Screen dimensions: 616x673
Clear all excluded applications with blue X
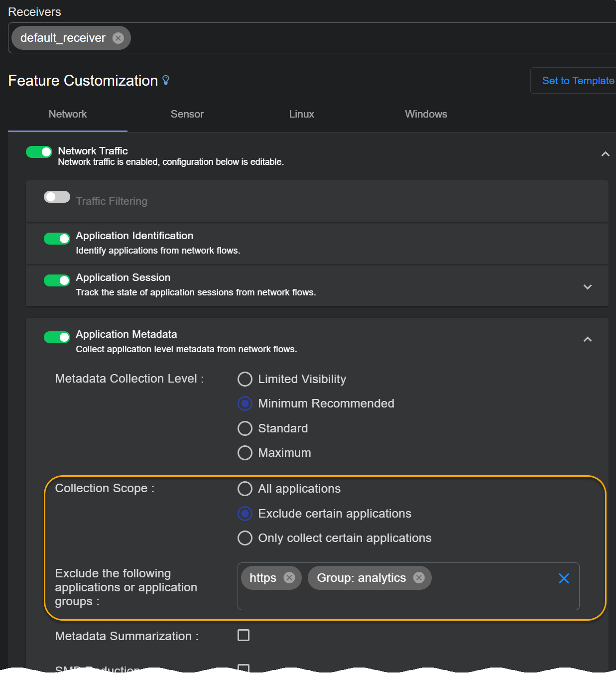point(564,578)
